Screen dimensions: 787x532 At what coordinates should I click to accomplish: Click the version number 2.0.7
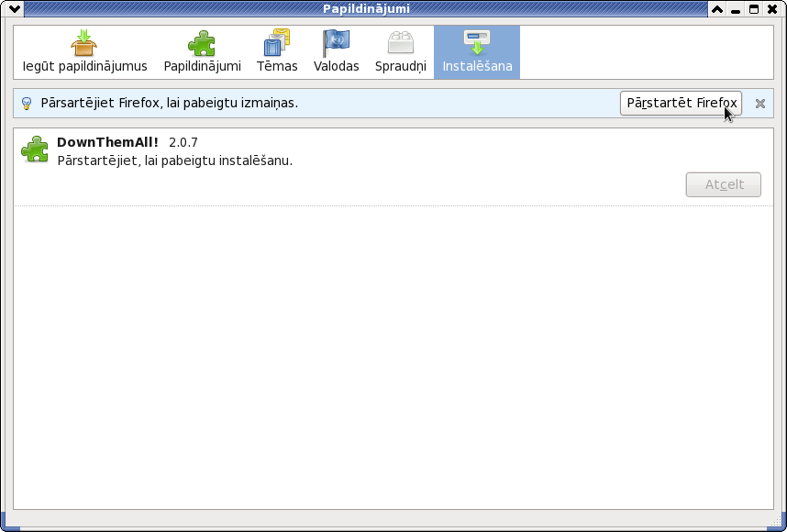pyautogui.click(x=183, y=142)
